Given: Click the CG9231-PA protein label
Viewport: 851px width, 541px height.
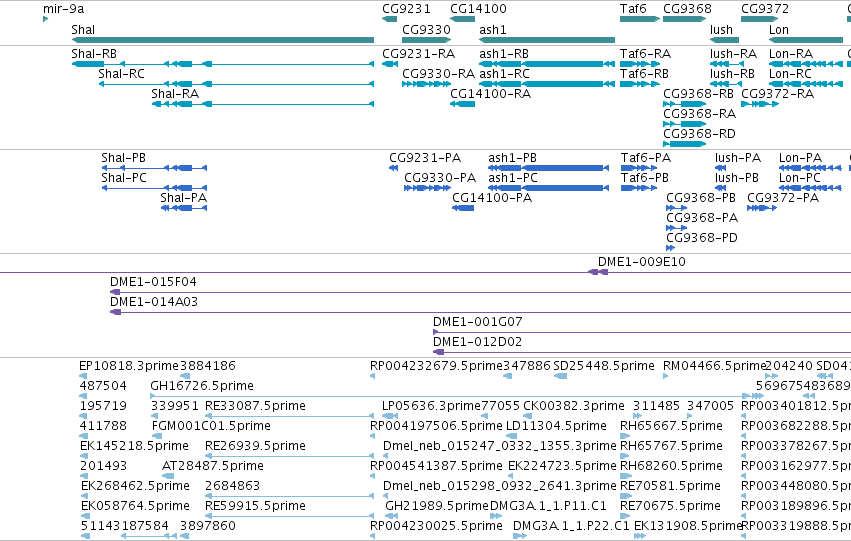Looking at the screenshot, I should tap(425, 158).
